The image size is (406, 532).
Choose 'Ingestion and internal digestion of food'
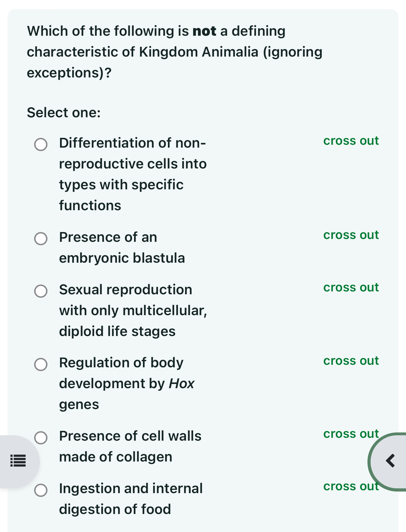pyautogui.click(x=40, y=490)
